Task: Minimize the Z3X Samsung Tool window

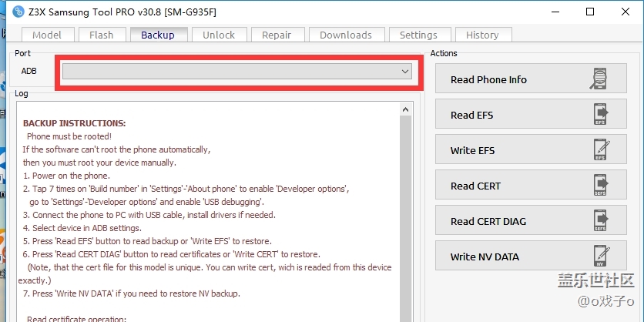Action: 554,12
